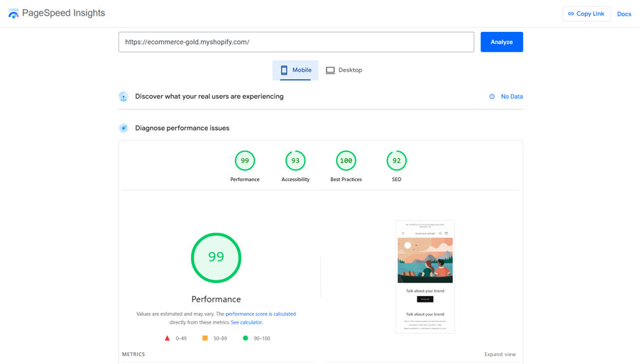Click the red triangle 0–49 legend icon

[168, 338]
